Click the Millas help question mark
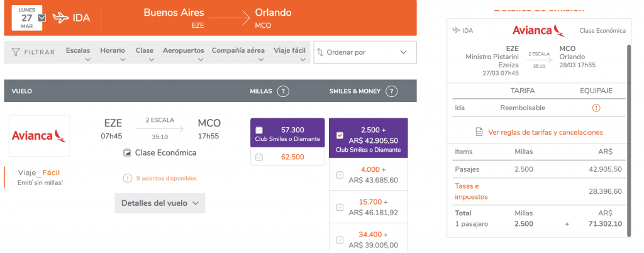 coord(283,91)
